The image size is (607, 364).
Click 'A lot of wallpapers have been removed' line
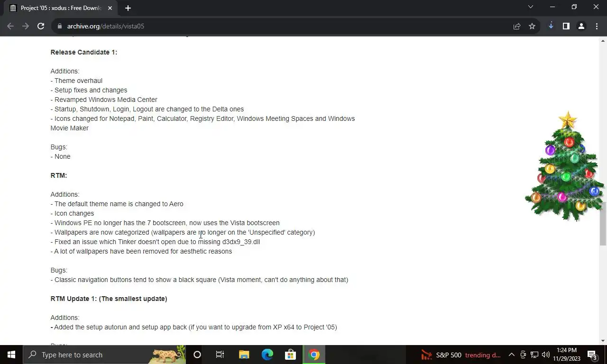[141, 251]
